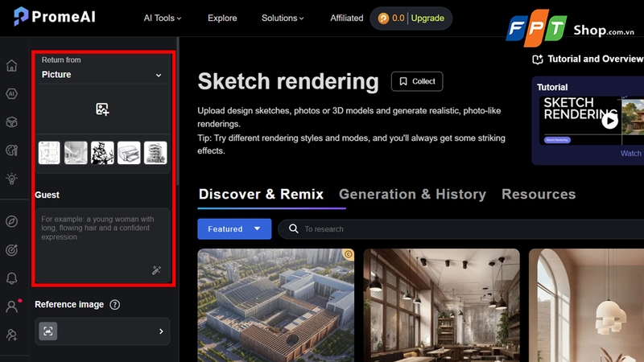The height and width of the screenshot is (362, 644).
Task: Open the notifications bell icon
Action: pos(11,278)
